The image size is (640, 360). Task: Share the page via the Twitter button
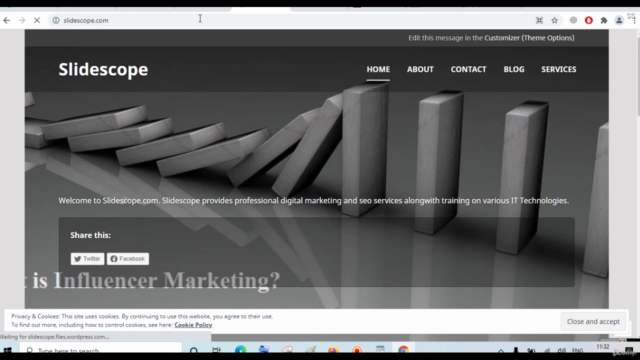pyautogui.click(x=87, y=259)
